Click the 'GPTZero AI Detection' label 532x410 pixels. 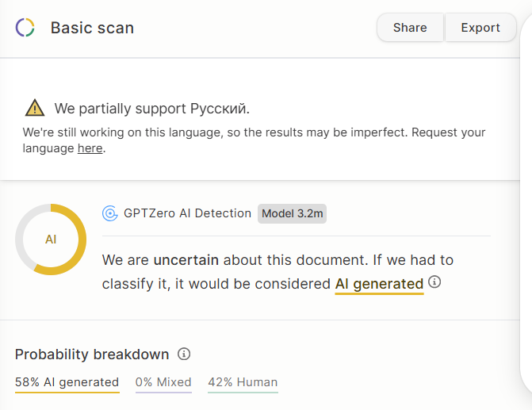(x=187, y=213)
